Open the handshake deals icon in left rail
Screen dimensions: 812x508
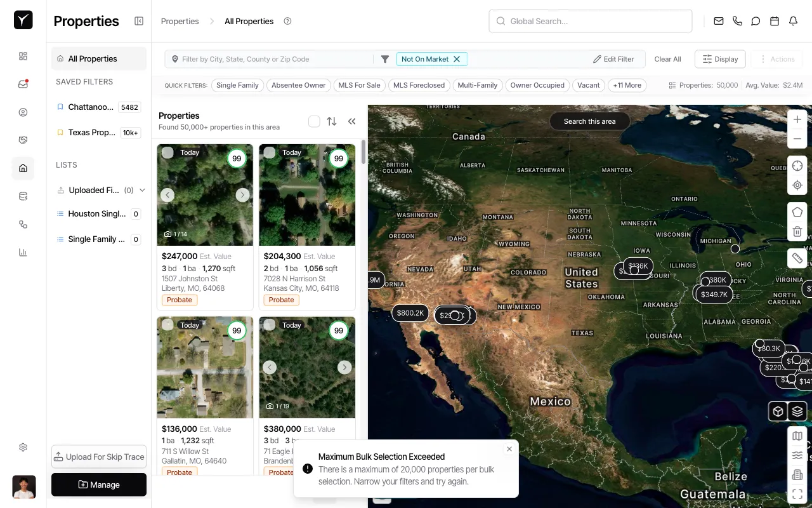click(23, 140)
